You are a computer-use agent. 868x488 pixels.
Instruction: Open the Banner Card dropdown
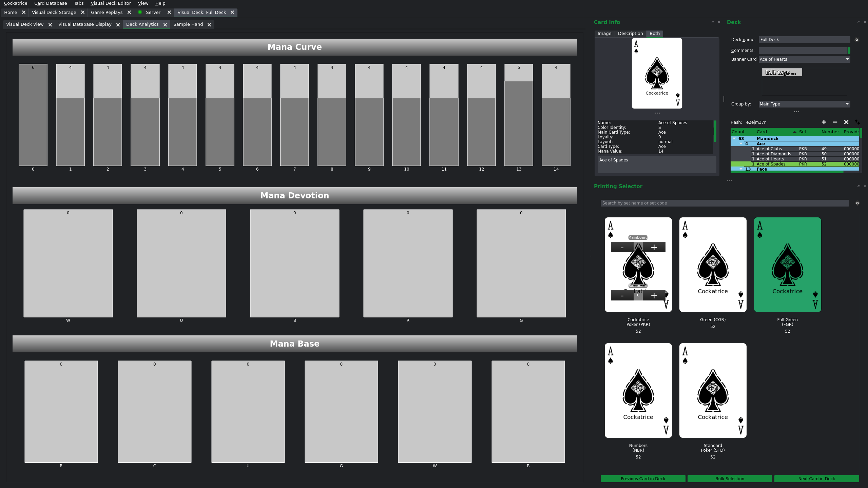[804, 59]
